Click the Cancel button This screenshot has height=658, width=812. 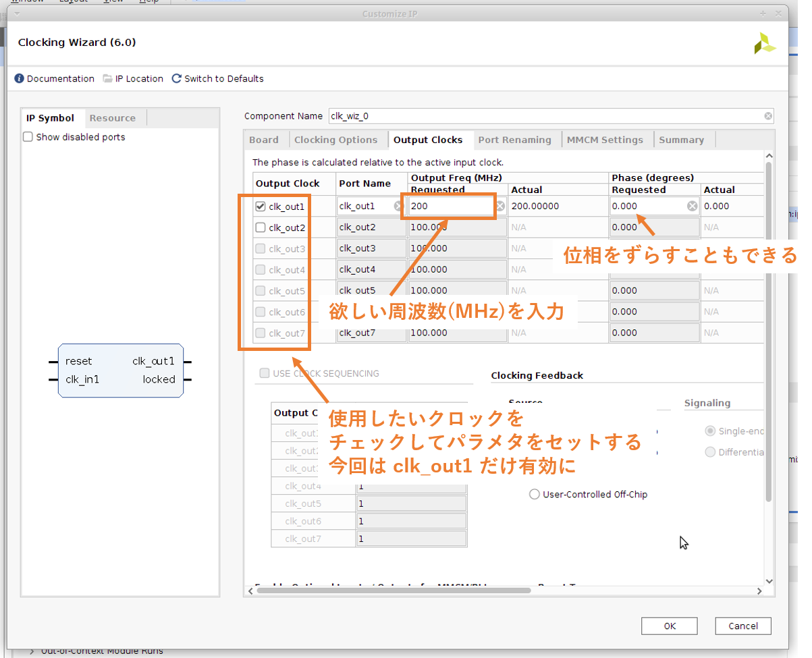(x=742, y=626)
